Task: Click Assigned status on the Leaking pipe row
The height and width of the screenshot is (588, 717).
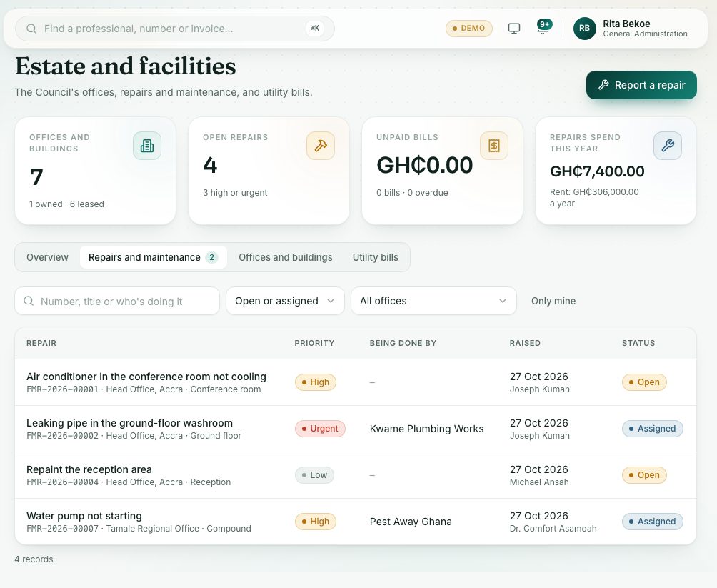Action: 652,428
